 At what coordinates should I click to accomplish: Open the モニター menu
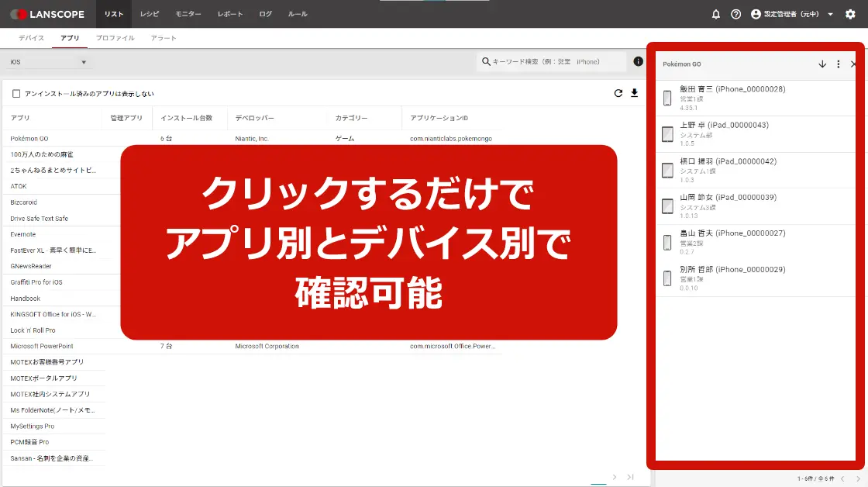(188, 14)
